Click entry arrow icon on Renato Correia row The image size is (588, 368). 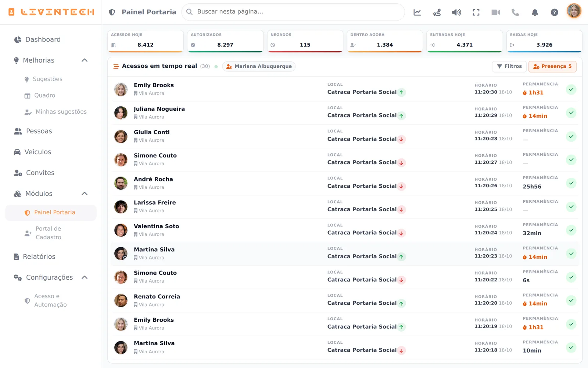pos(401,304)
